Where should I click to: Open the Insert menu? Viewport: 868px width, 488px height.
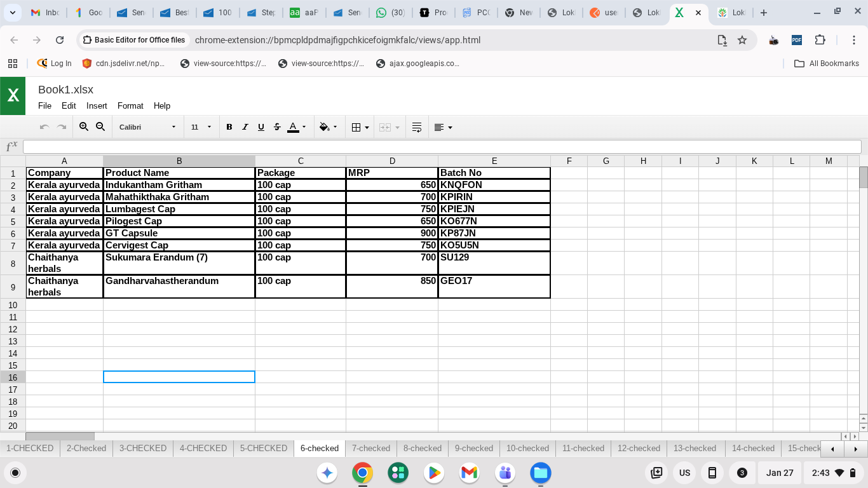coord(97,105)
